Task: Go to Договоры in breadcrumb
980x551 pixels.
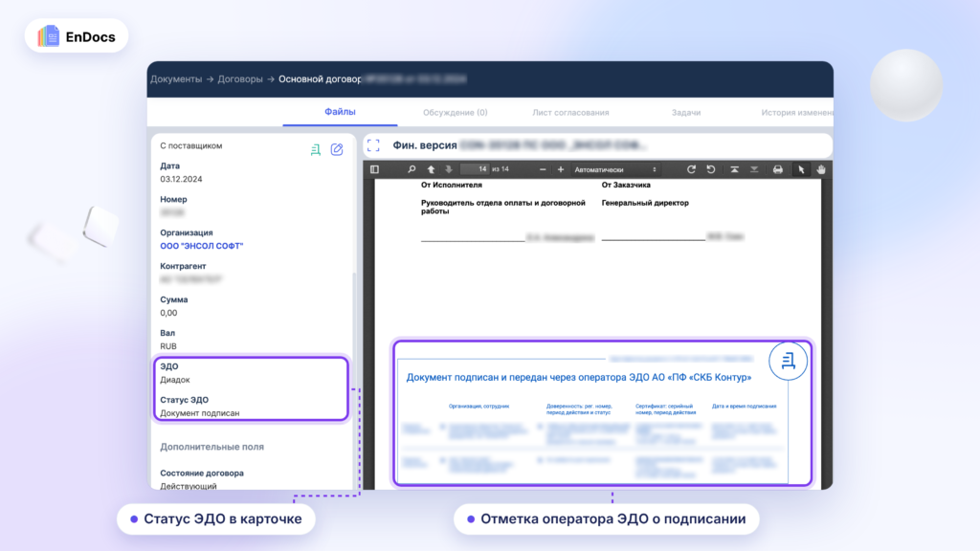Action: [240, 79]
